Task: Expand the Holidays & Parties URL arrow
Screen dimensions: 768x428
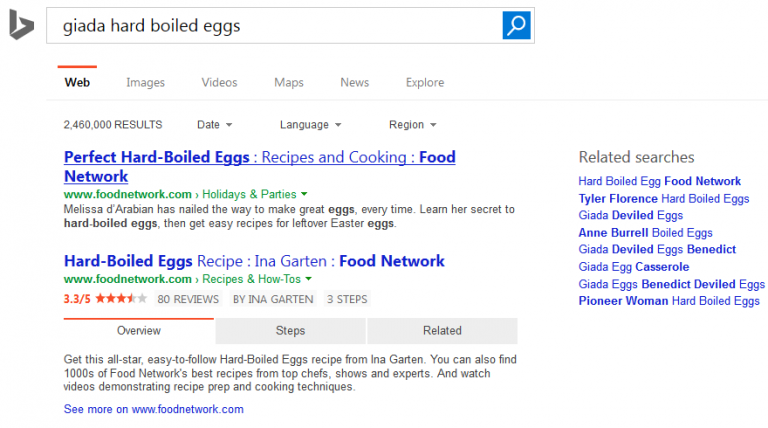Action: pyautogui.click(x=304, y=194)
